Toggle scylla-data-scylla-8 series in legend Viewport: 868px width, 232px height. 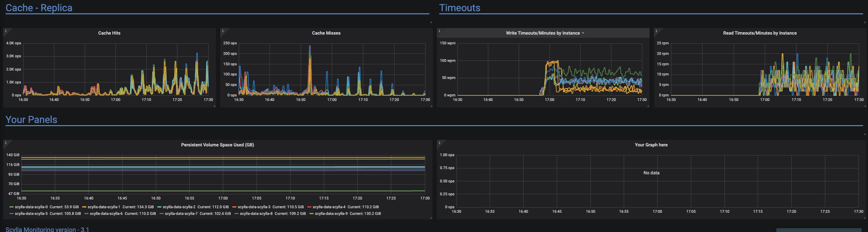pos(256,213)
